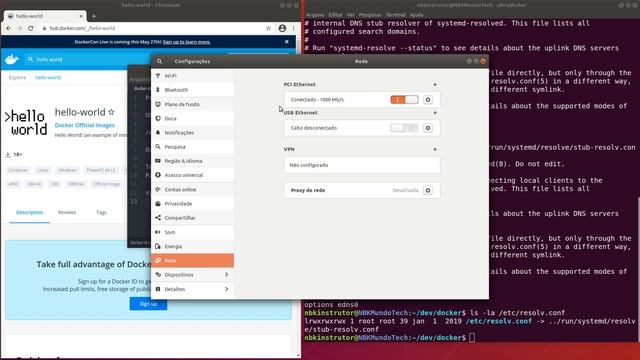Screen dimensions: 640x360
Task: Open Região & idioma settings
Action: click(x=192, y=161)
